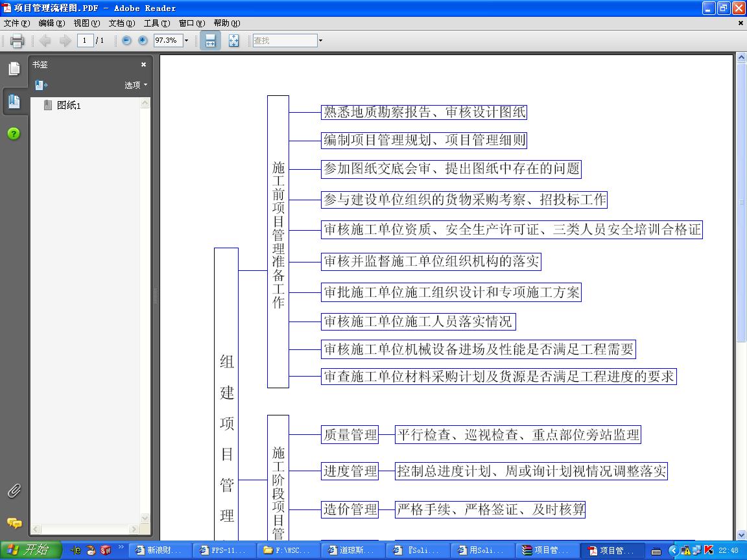Image resolution: width=747 pixels, height=560 pixels.
Task: Open the green help question icon
Action: (x=14, y=134)
